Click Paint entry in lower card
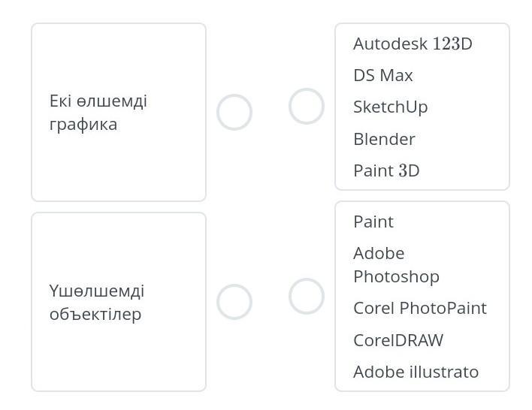Image resolution: width=532 pixels, height=410 pixels. pos(373,222)
